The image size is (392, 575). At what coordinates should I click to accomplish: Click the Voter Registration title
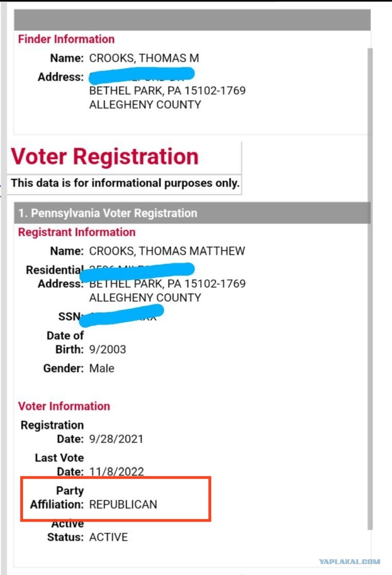105,156
